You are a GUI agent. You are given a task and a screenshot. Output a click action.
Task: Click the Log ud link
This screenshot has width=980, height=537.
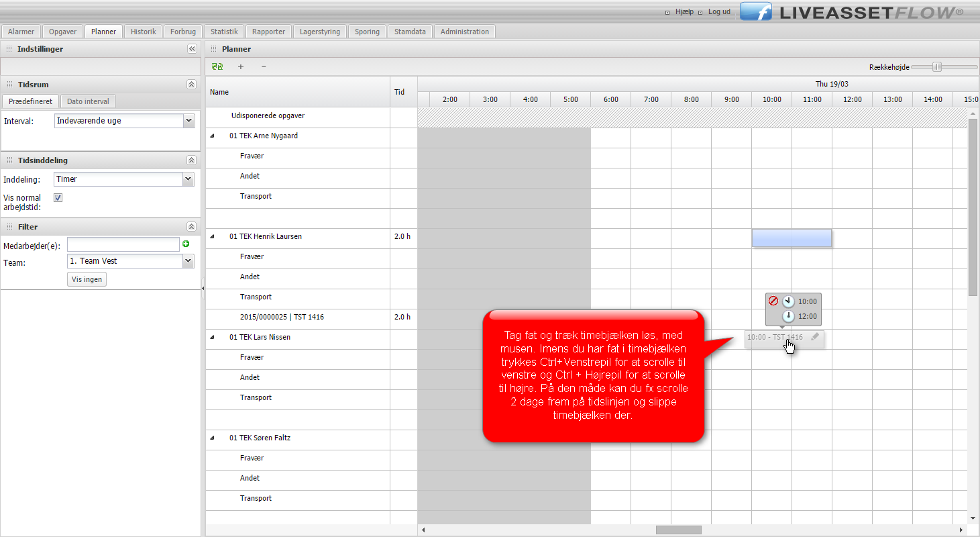click(x=719, y=12)
